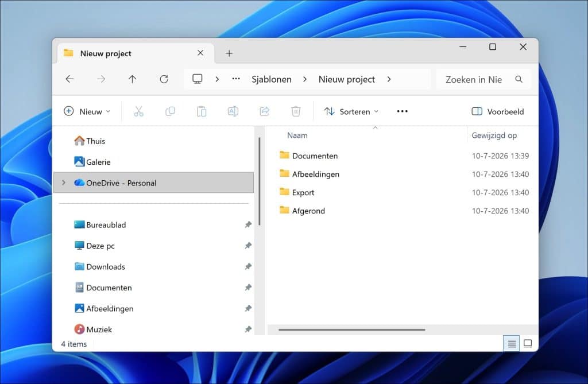588x384 pixels.
Task: Click the Export folder's yellow icon
Action: pos(285,192)
